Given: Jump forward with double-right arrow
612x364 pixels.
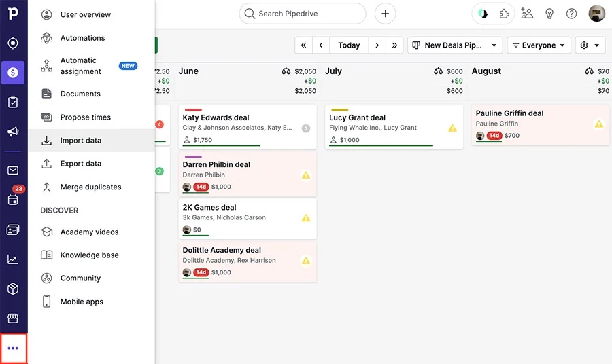Looking at the screenshot, I should 394,45.
